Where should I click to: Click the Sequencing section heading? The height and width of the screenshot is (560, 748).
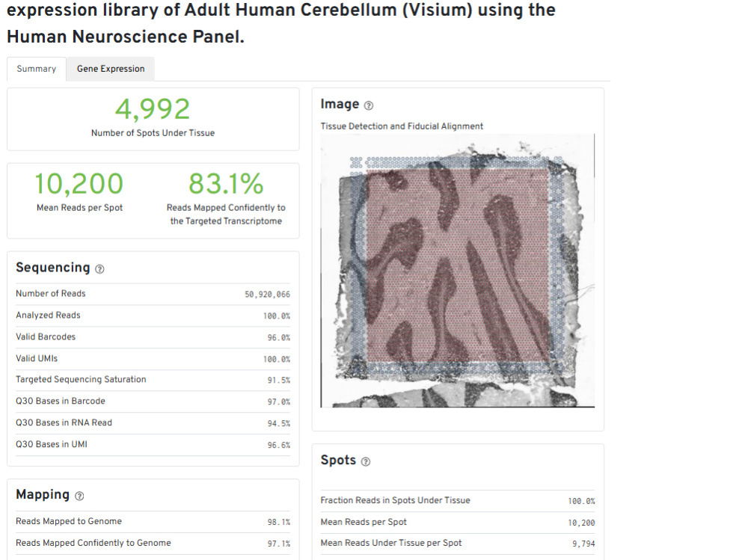[53, 268]
